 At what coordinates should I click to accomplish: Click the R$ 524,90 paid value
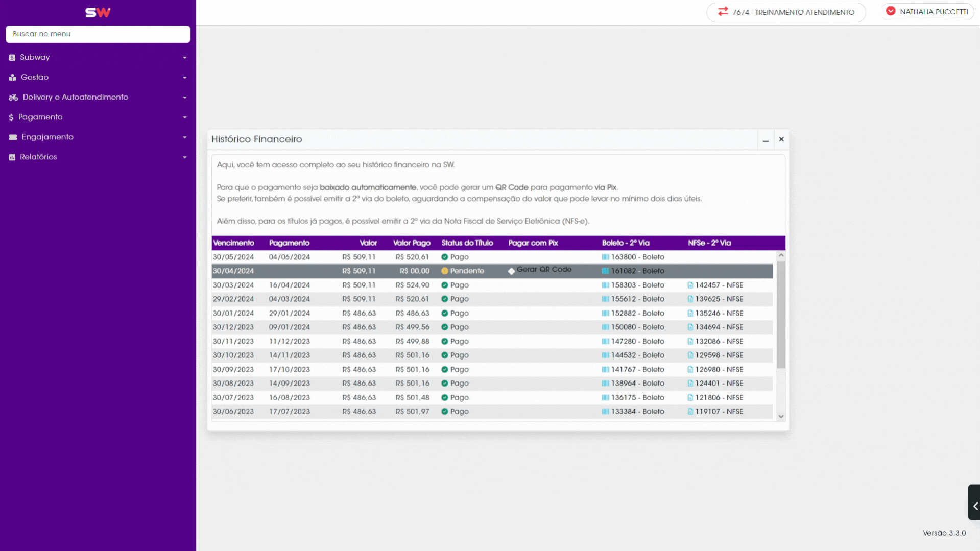pos(412,285)
